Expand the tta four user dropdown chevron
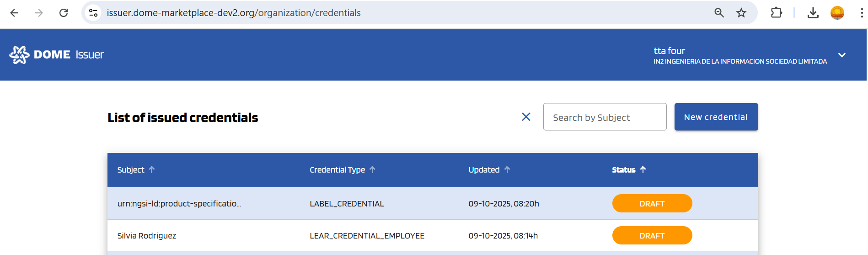This screenshot has height=255, width=868. tap(841, 55)
